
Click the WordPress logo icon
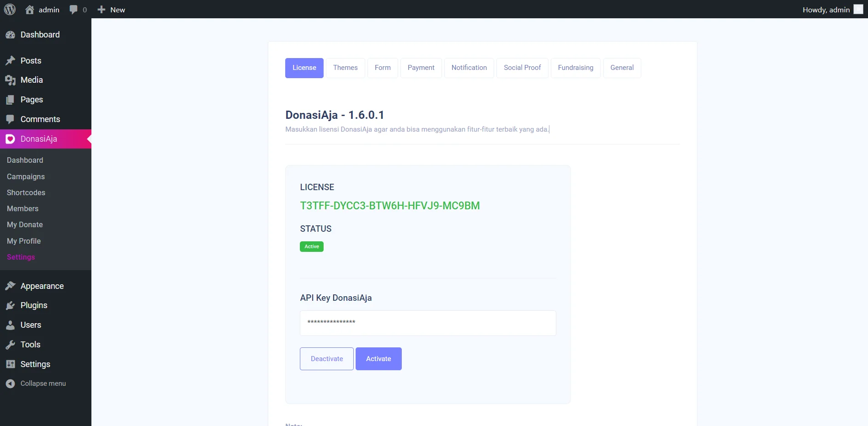(x=10, y=9)
